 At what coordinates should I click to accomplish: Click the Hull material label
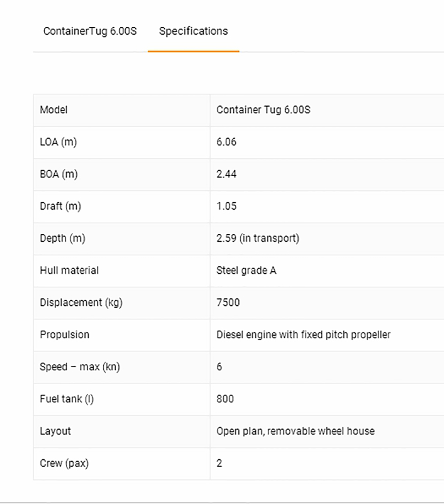coord(70,271)
